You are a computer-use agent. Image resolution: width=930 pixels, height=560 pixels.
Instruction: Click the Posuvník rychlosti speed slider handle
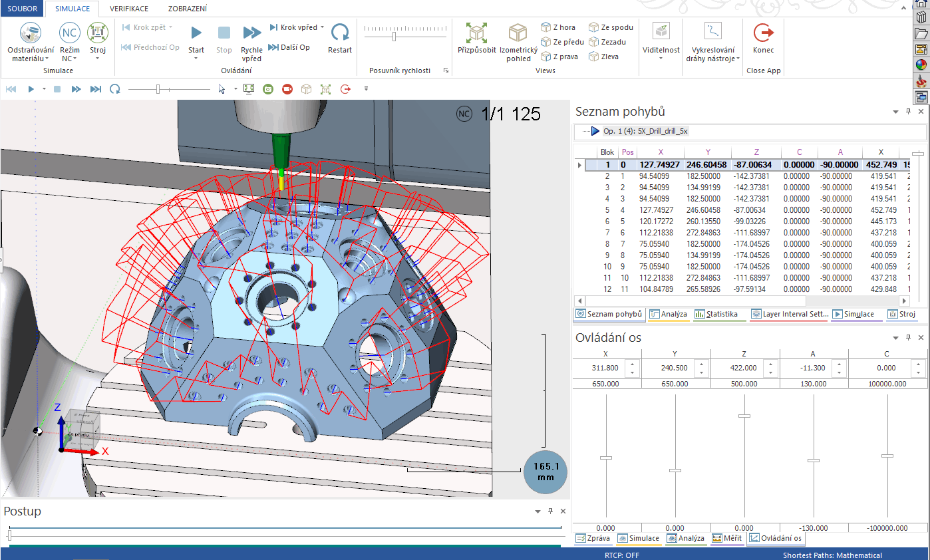pos(394,37)
